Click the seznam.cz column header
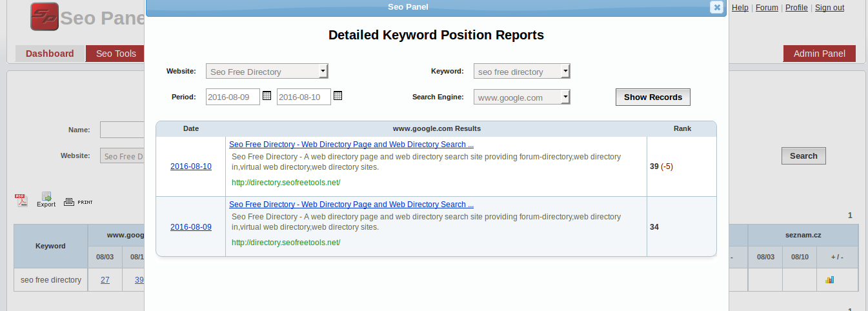This screenshot has height=311, width=868. (x=803, y=236)
